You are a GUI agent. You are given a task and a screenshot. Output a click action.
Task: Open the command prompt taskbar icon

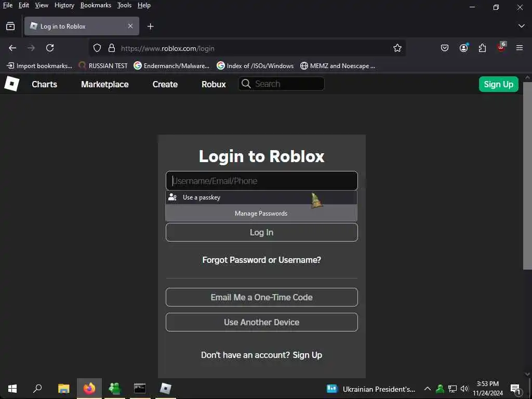point(140,389)
